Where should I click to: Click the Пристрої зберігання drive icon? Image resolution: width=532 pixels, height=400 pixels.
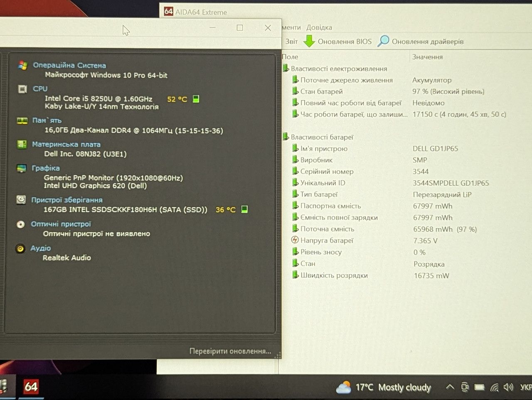click(x=21, y=200)
